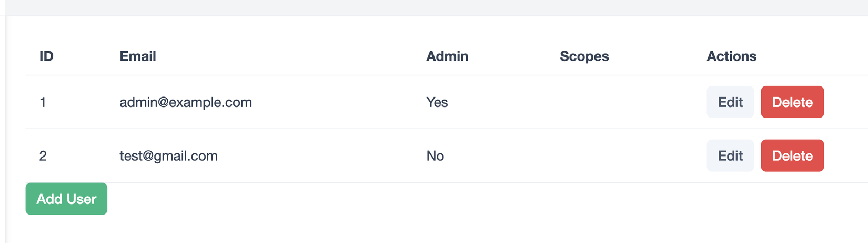868x243 pixels.
Task: Select the test@gmail.com email cell
Action: (168, 156)
